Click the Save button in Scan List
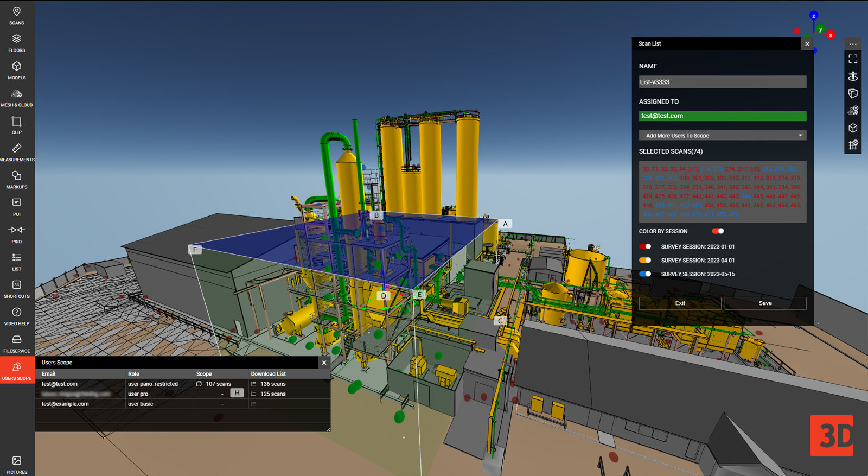 765,303
